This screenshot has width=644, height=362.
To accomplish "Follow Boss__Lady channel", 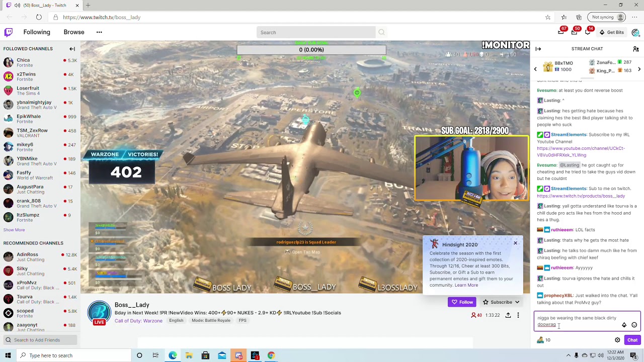I will (x=462, y=302).
